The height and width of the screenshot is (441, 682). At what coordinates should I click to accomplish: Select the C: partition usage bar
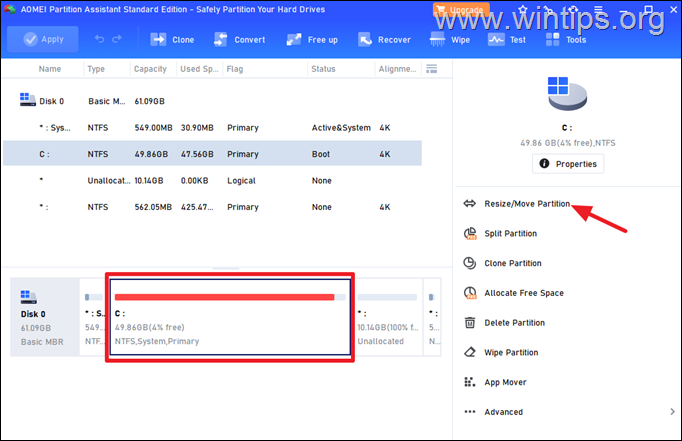224,297
